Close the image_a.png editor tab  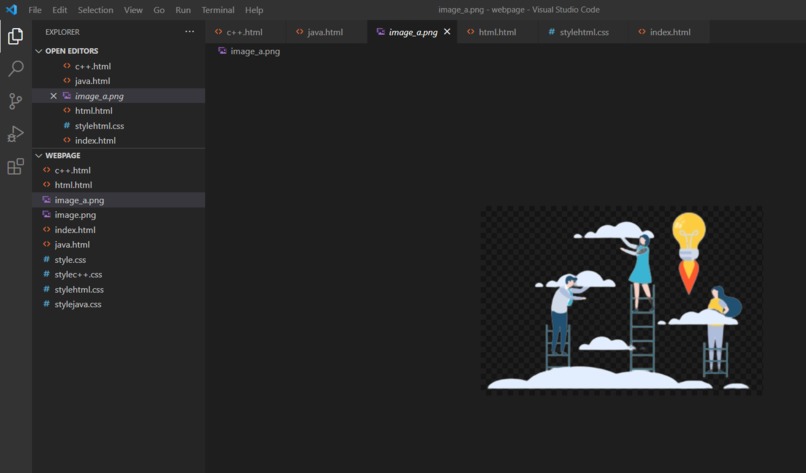coord(447,32)
